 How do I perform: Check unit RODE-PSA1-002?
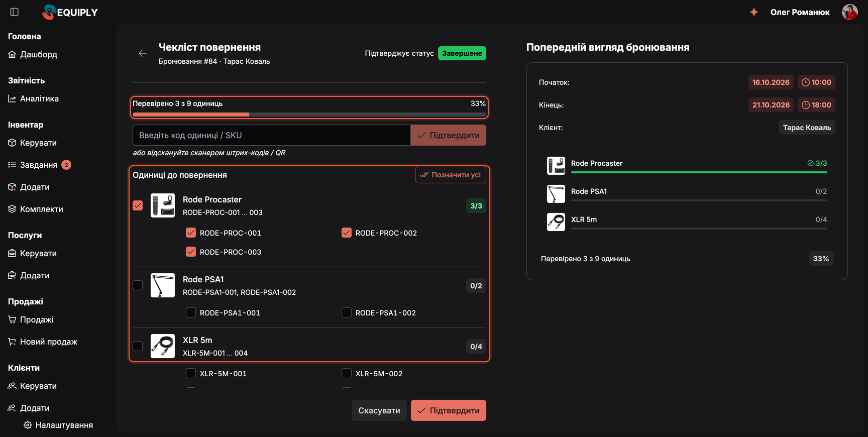pyautogui.click(x=347, y=312)
